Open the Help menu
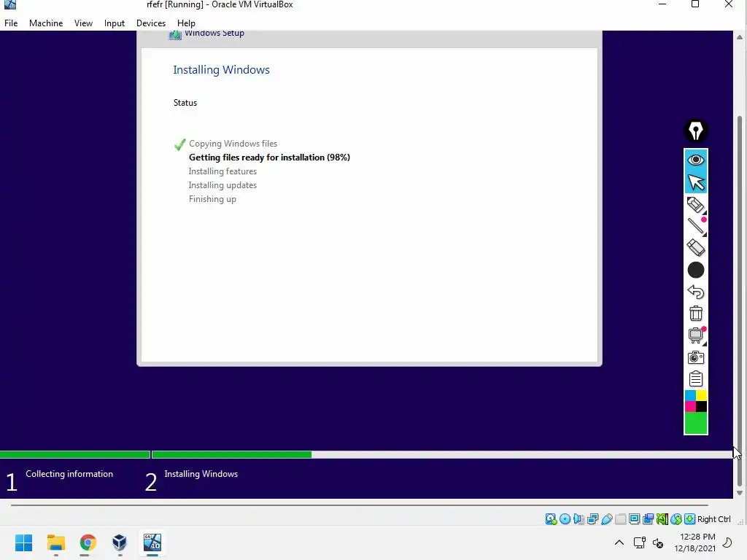This screenshot has width=747, height=560. pyautogui.click(x=186, y=23)
